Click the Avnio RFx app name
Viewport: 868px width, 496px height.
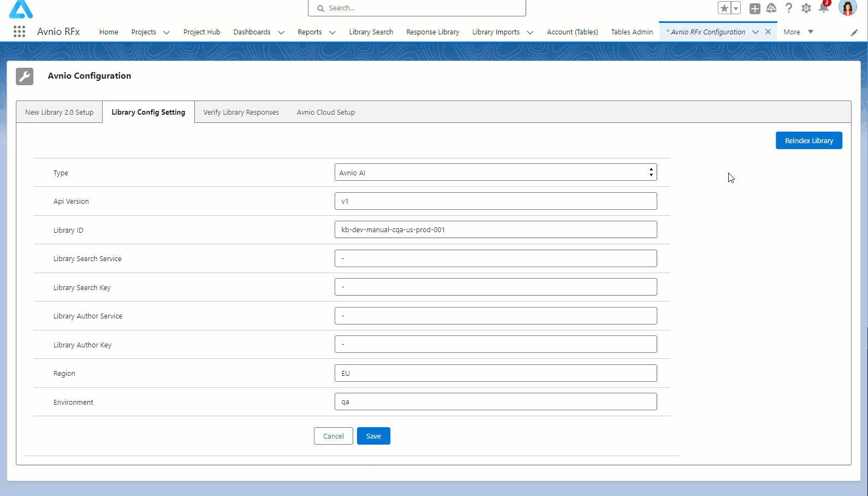tap(58, 32)
